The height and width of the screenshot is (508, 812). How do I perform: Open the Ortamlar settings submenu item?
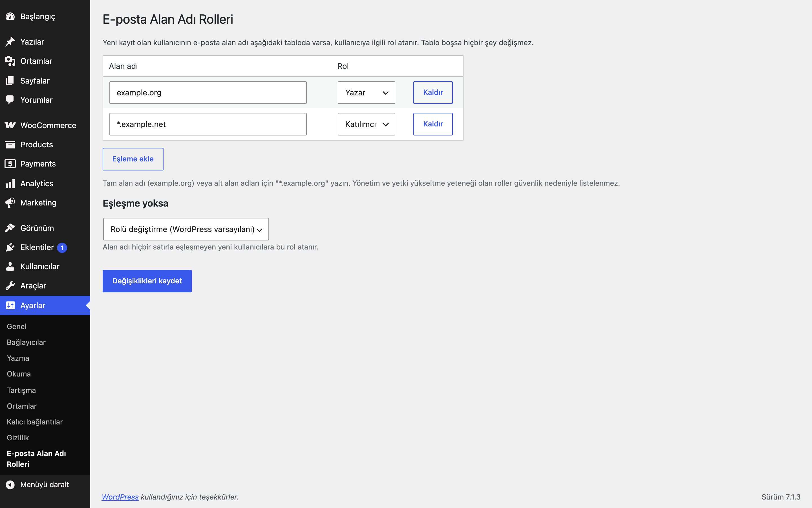click(21, 406)
